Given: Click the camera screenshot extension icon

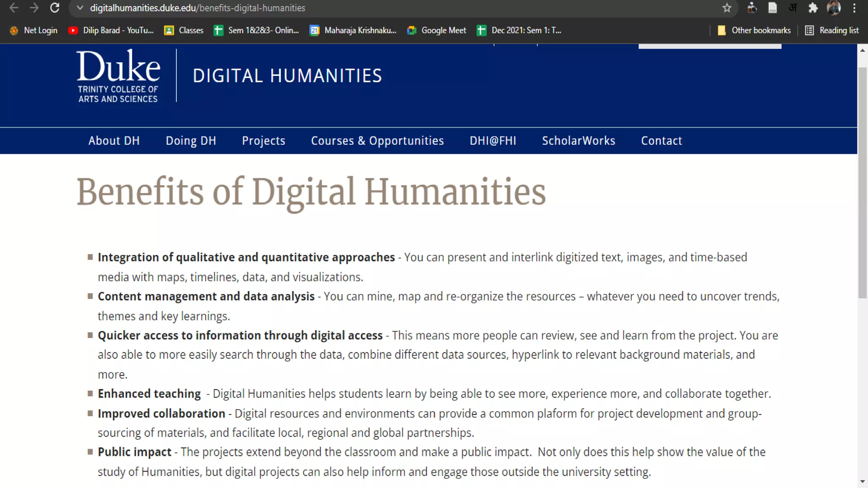Looking at the screenshot, I should click(752, 8).
